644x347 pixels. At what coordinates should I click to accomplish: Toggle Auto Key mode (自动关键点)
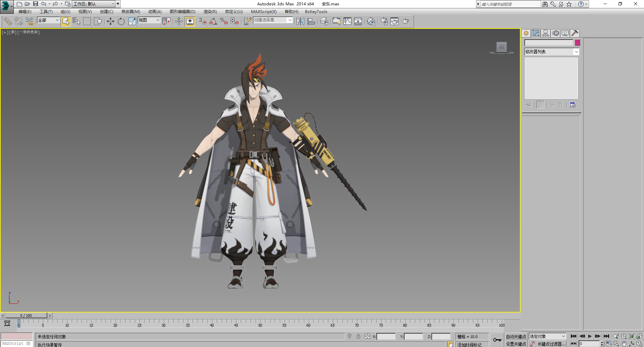tap(516, 336)
